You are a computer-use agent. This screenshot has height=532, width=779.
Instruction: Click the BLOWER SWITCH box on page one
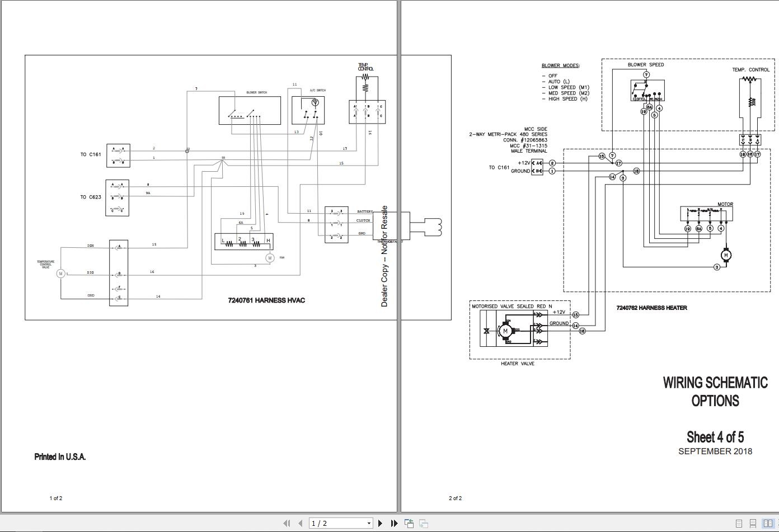pyautogui.click(x=250, y=110)
